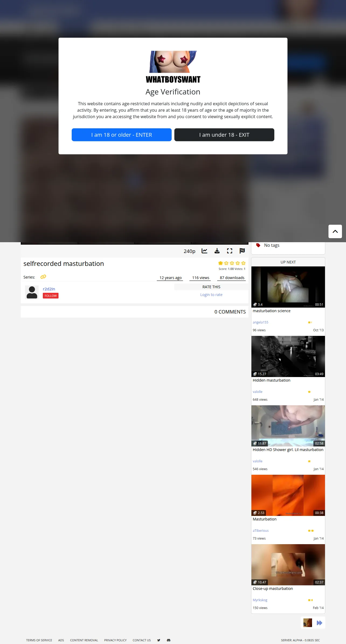The width and height of the screenshot is (346, 644).
Task: Report the video with the flag icon
Action: 242,251
